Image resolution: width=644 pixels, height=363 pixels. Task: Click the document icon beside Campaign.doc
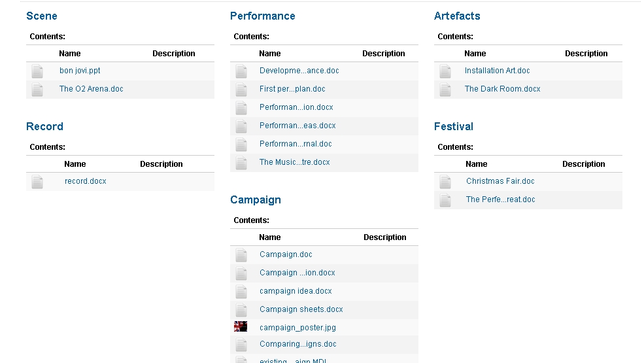click(241, 255)
